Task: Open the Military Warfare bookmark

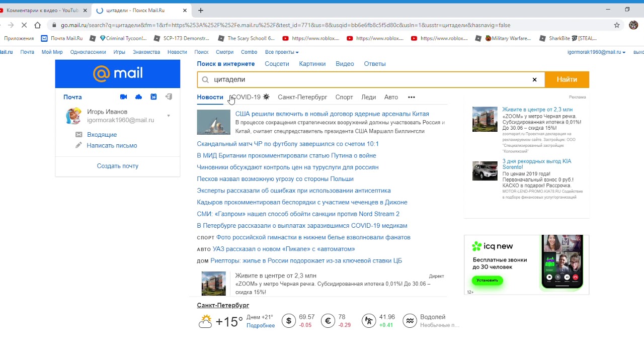Action: 504,38
